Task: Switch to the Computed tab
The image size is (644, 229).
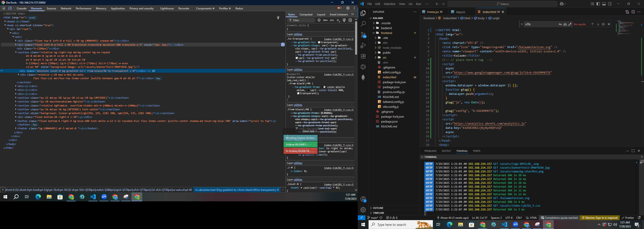Action: (x=306, y=15)
